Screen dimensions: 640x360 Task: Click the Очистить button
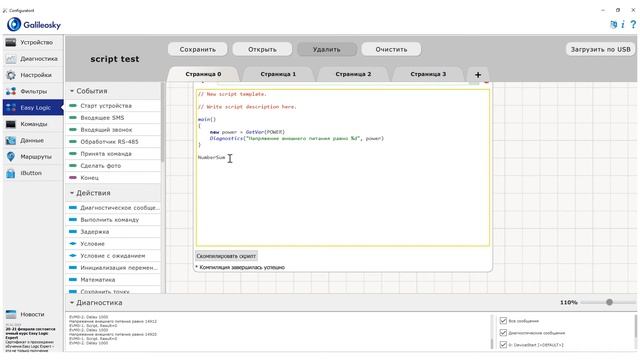[391, 49]
